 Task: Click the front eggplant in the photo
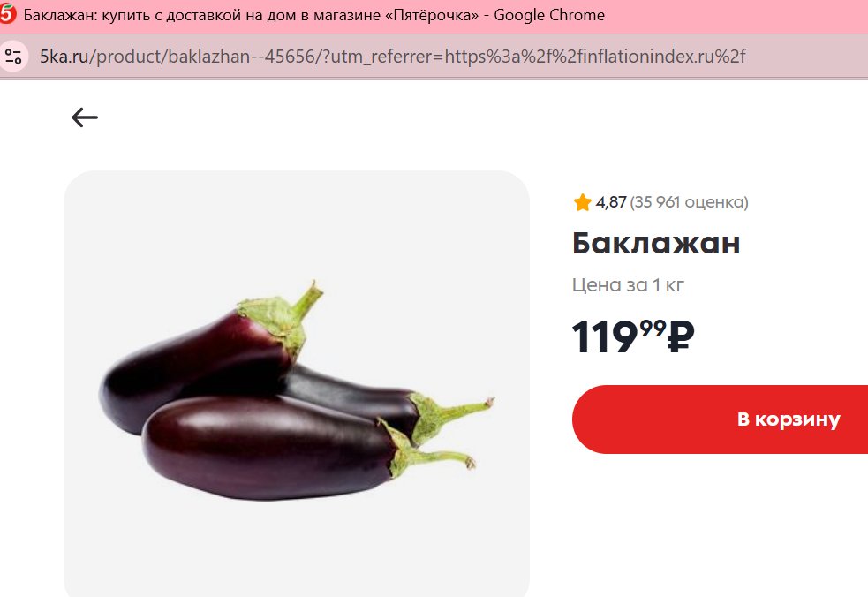[266, 449]
